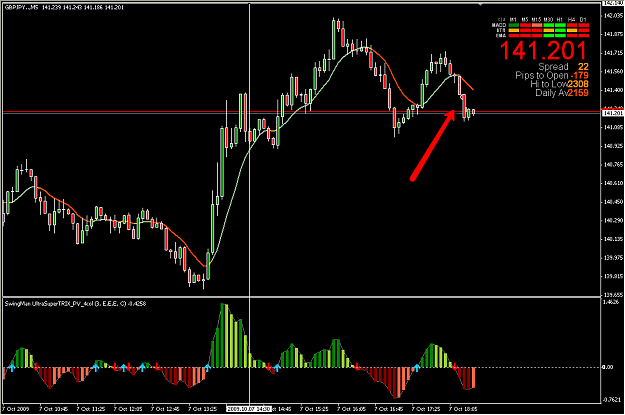Select the M30 timeframe column header
Image resolution: width=625 pixels, height=415 pixels.
[548, 19]
